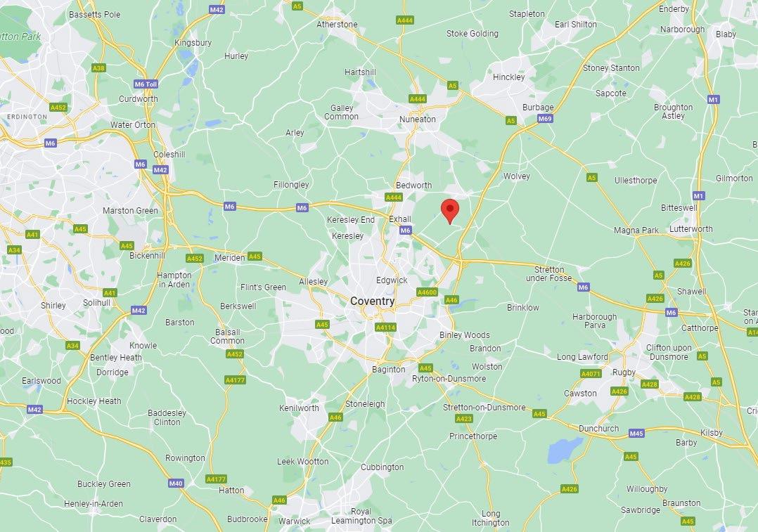Select the Lutterworth town label

691,229
